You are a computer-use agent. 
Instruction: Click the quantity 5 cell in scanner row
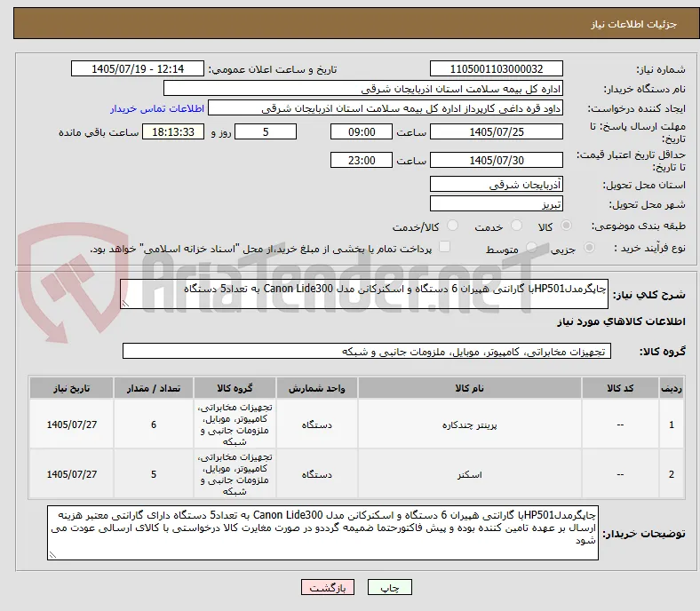[154, 474]
